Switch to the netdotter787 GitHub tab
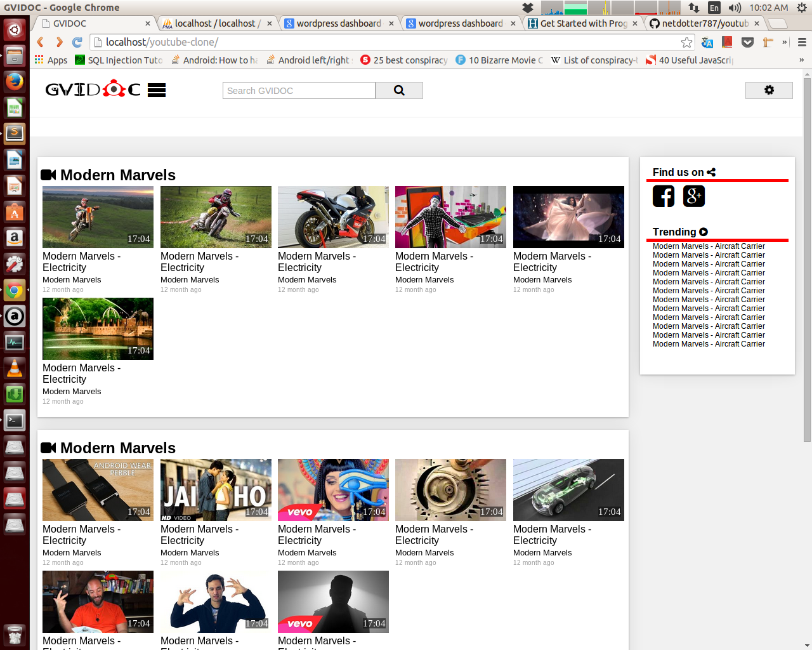Image resolution: width=812 pixels, height=650 pixels. tap(704, 23)
